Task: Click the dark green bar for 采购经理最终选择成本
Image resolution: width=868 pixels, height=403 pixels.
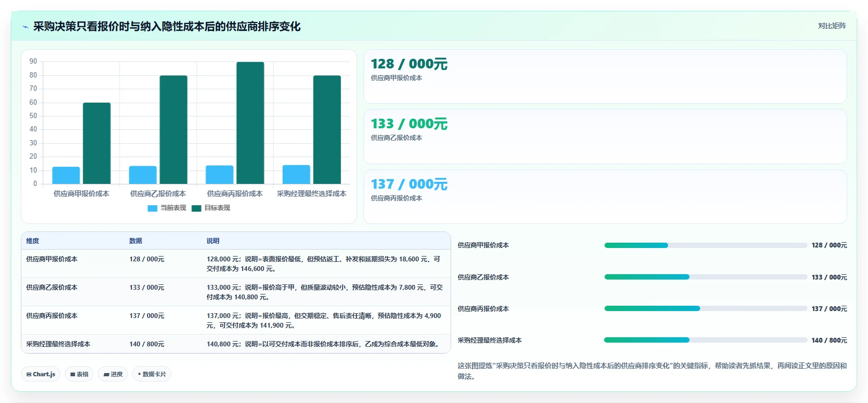Action: coord(327,130)
